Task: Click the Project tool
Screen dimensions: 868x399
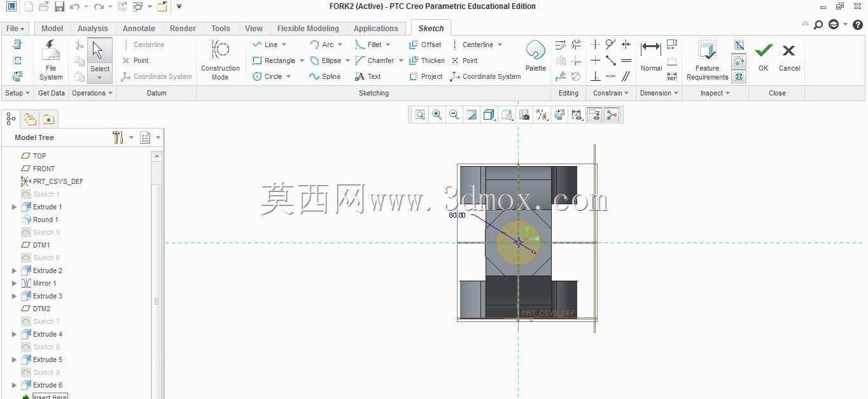Action: click(x=426, y=76)
